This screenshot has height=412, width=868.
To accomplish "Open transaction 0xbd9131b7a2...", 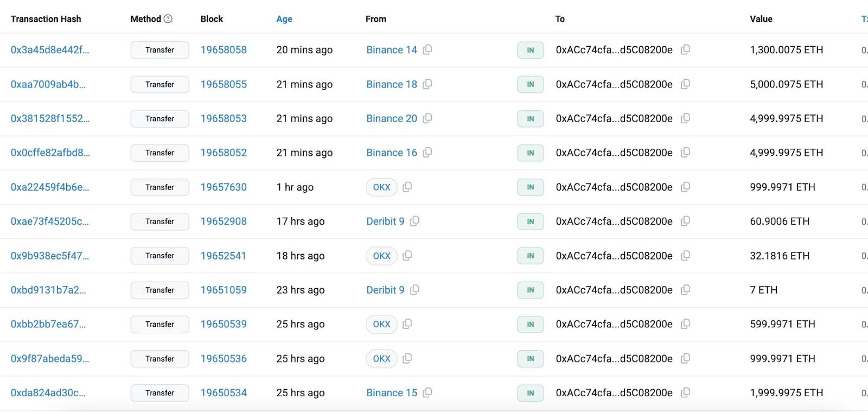I will (x=48, y=290).
